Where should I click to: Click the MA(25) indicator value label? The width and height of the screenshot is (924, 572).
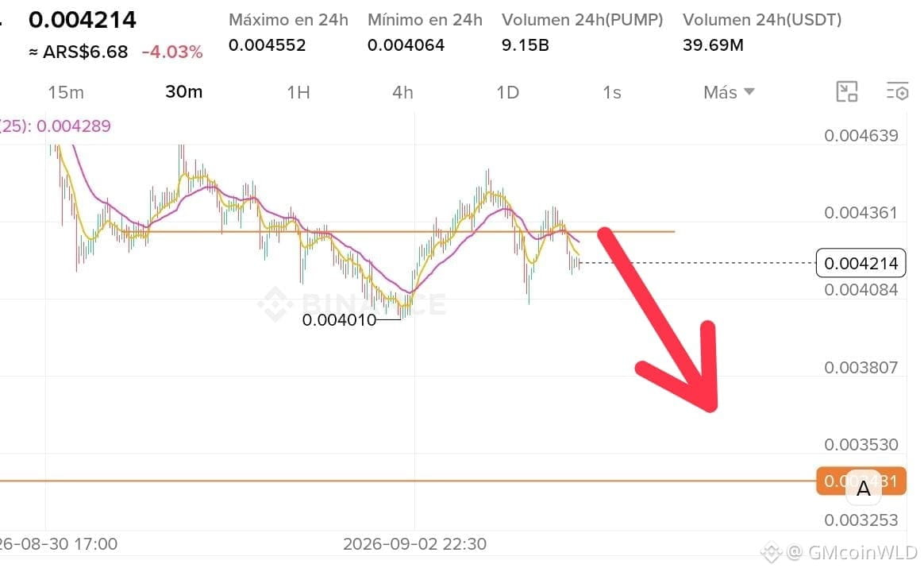[x=56, y=126]
